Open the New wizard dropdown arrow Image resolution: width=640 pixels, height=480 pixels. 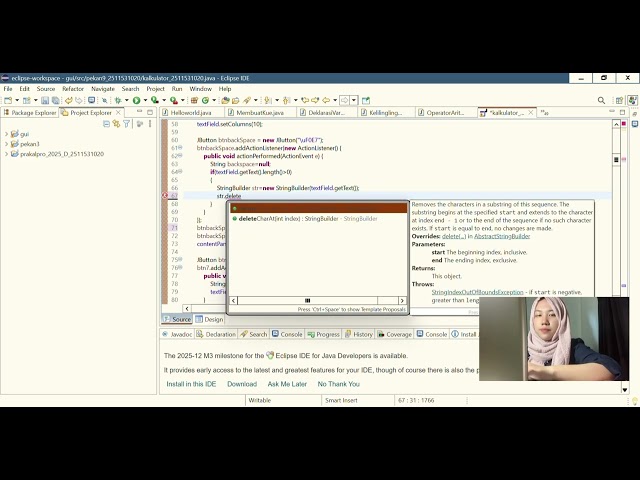(17, 100)
